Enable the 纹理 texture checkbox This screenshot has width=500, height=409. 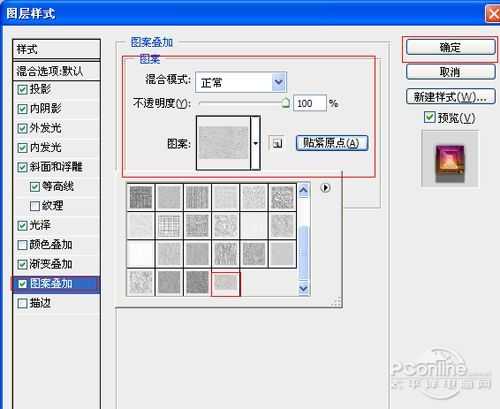point(35,206)
